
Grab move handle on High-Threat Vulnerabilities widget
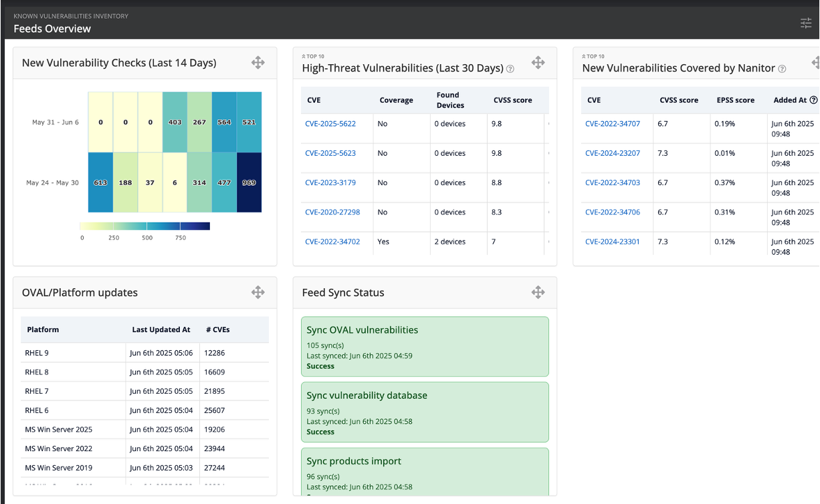pyautogui.click(x=538, y=63)
